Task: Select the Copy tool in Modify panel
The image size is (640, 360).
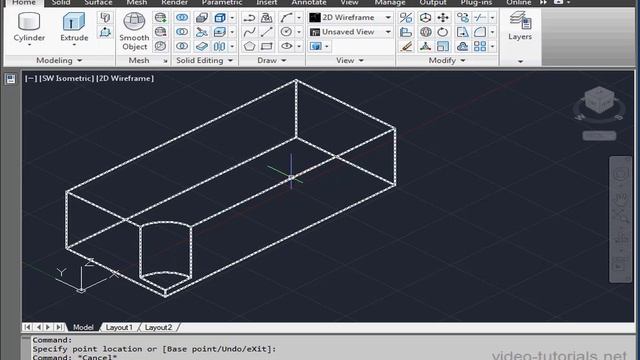Action: tap(462, 18)
